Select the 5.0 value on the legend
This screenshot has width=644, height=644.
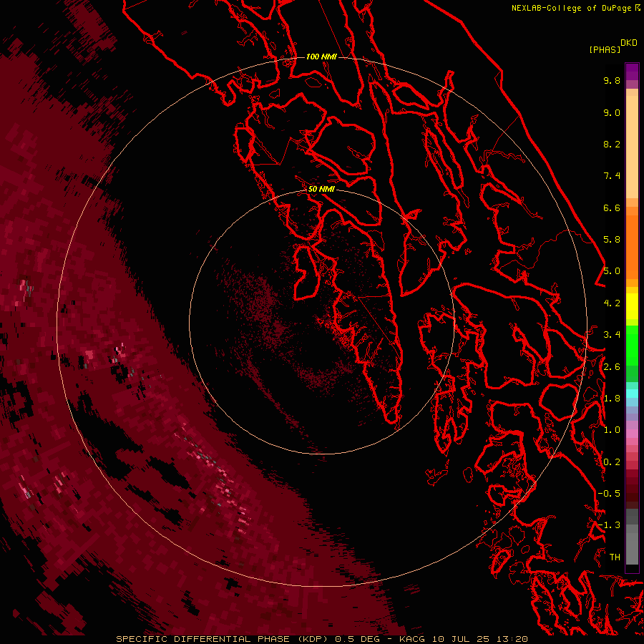[612, 271]
